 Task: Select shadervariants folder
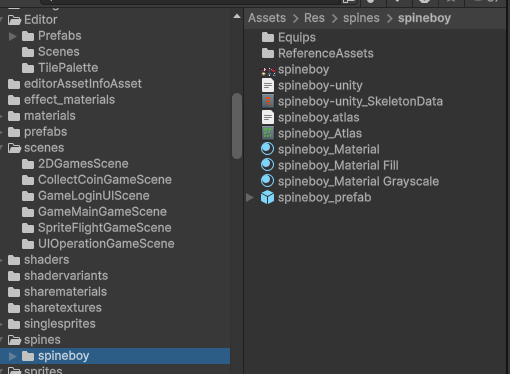point(66,276)
